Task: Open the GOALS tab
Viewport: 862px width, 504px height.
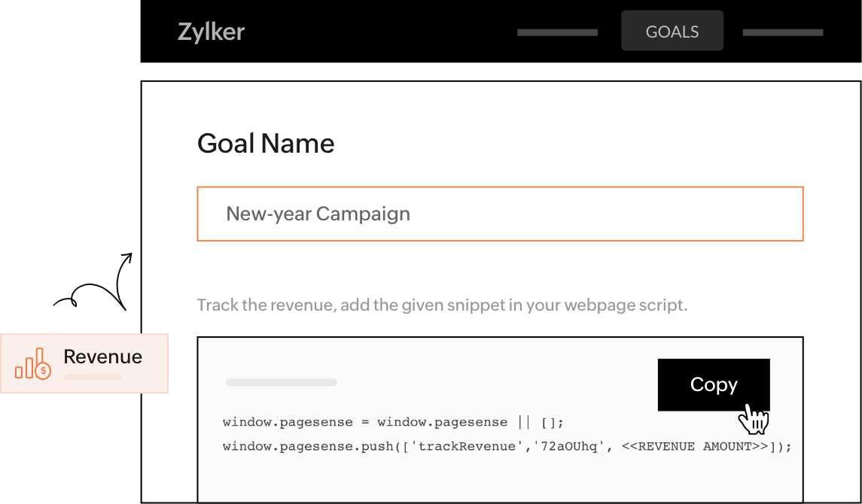Action: [x=672, y=32]
